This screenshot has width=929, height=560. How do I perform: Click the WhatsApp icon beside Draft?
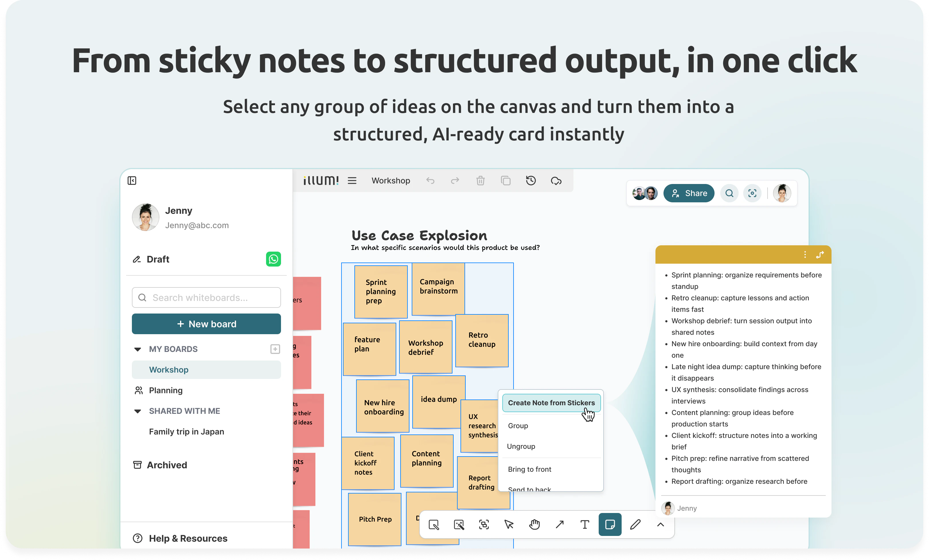click(x=273, y=259)
